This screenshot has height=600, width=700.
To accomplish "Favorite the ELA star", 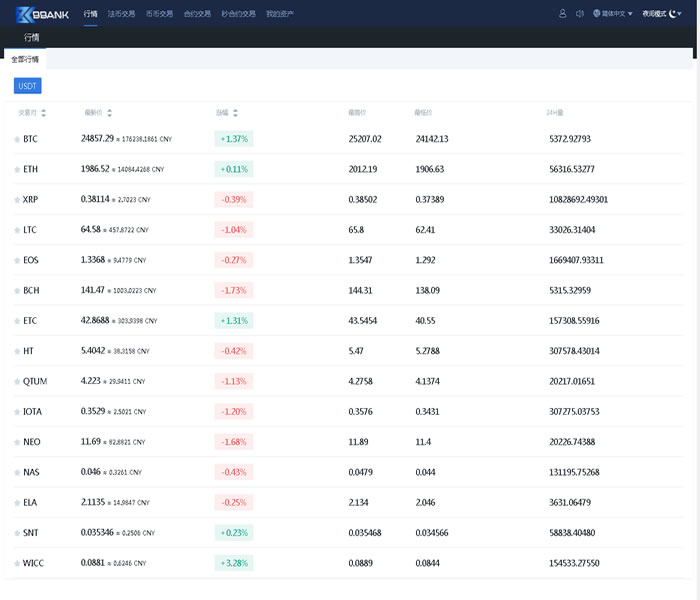I will click(17, 503).
